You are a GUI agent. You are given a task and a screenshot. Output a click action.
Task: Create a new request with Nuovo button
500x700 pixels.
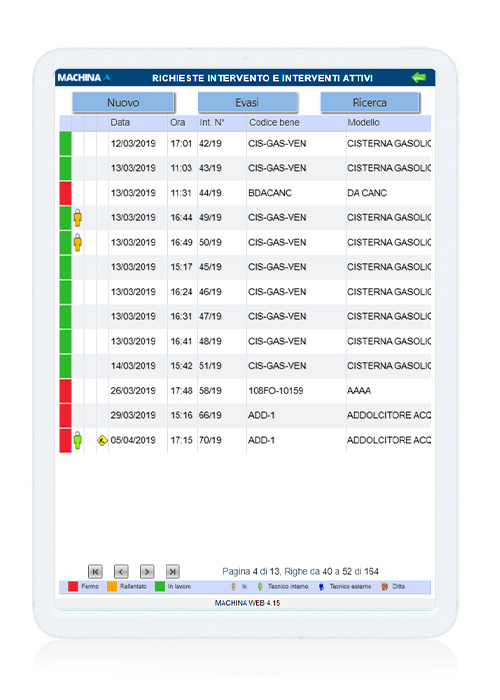[x=123, y=102]
